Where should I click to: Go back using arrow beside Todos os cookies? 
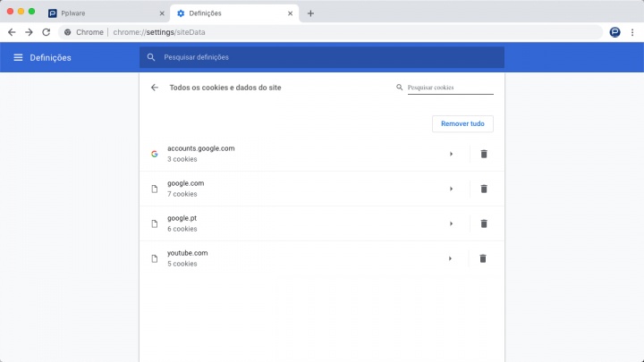pyautogui.click(x=155, y=88)
